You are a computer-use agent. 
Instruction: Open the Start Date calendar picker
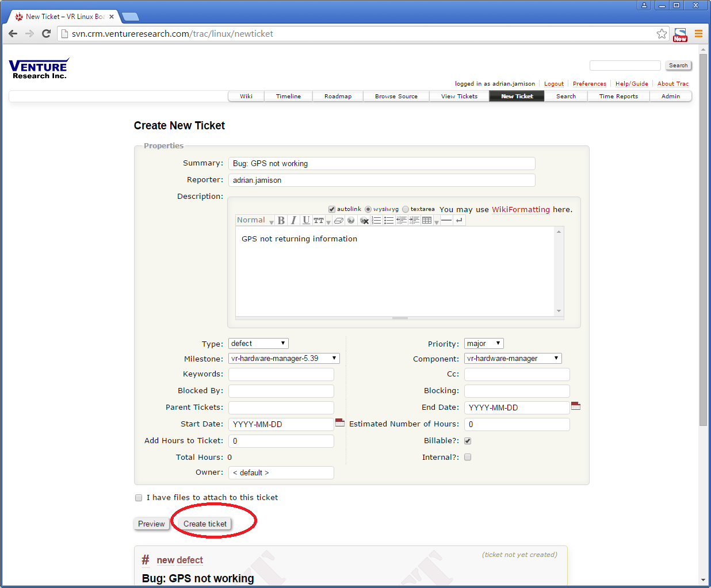(340, 423)
